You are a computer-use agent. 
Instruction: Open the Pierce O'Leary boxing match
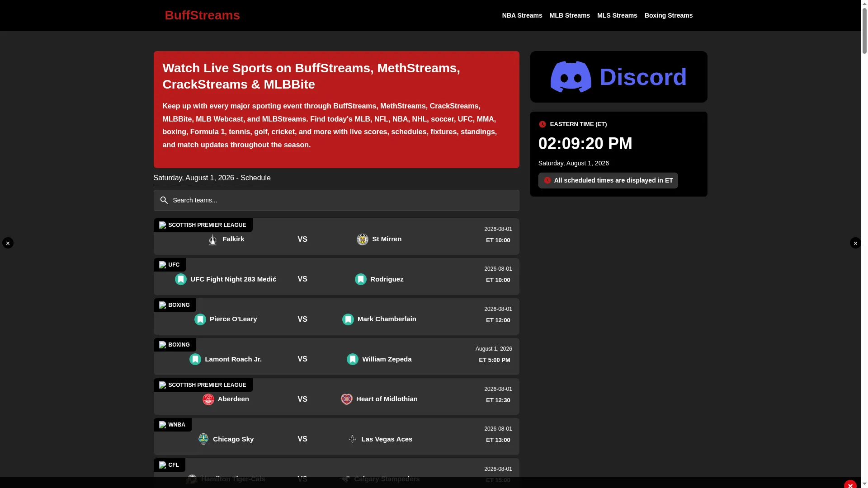[x=336, y=316]
